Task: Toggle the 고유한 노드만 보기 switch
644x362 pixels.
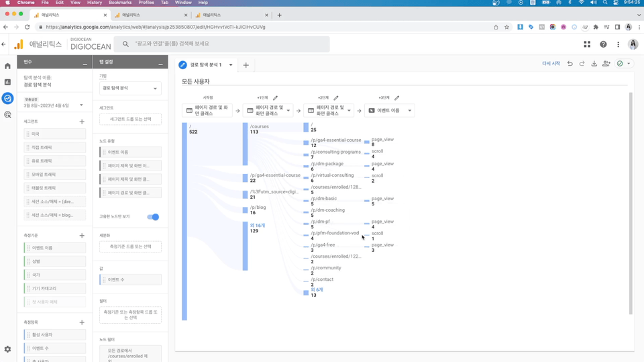Action: (153, 217)
